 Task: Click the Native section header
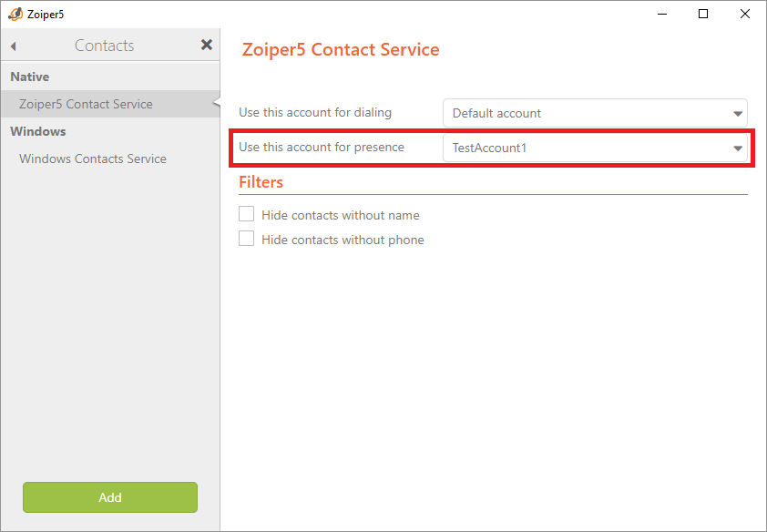30,77
